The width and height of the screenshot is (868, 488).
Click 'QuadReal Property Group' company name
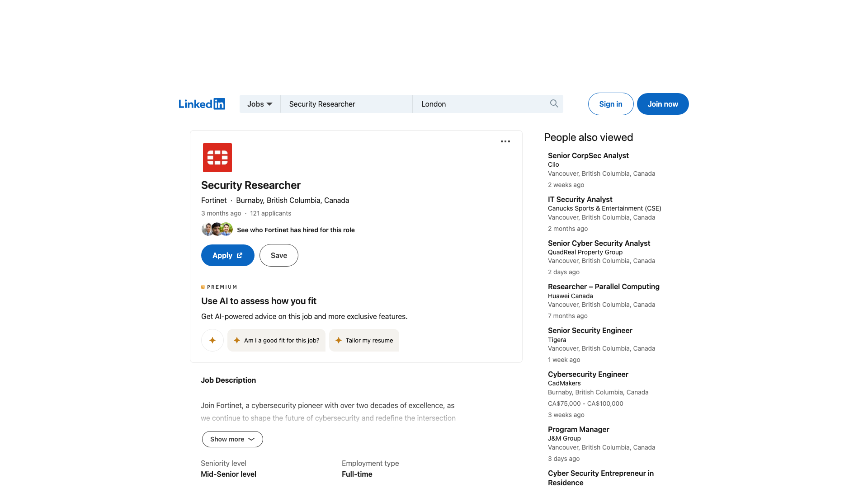585,252
